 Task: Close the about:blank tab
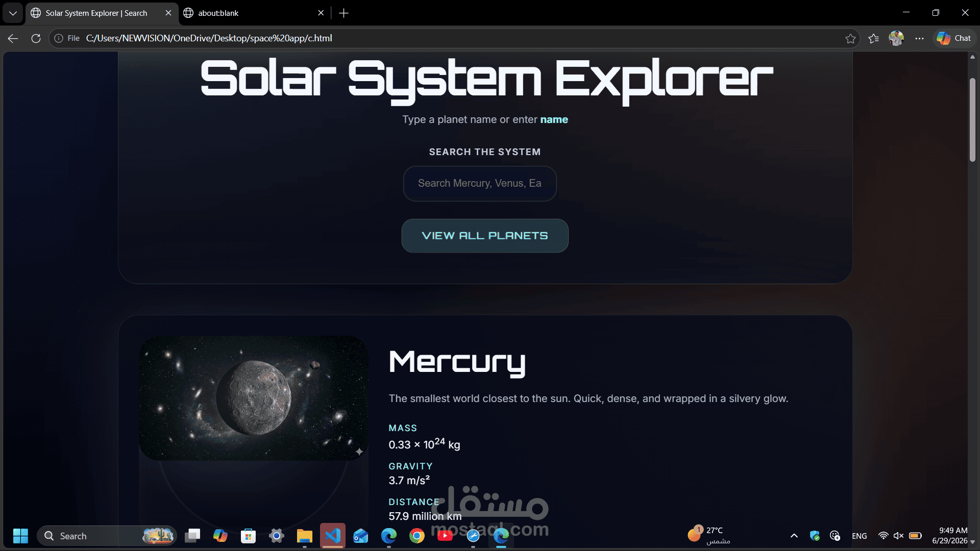coord(321,13)
